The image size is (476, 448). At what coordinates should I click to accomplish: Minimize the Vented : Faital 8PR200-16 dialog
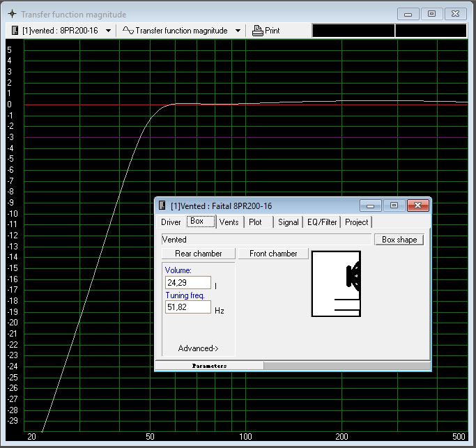[x=370, y=206]
